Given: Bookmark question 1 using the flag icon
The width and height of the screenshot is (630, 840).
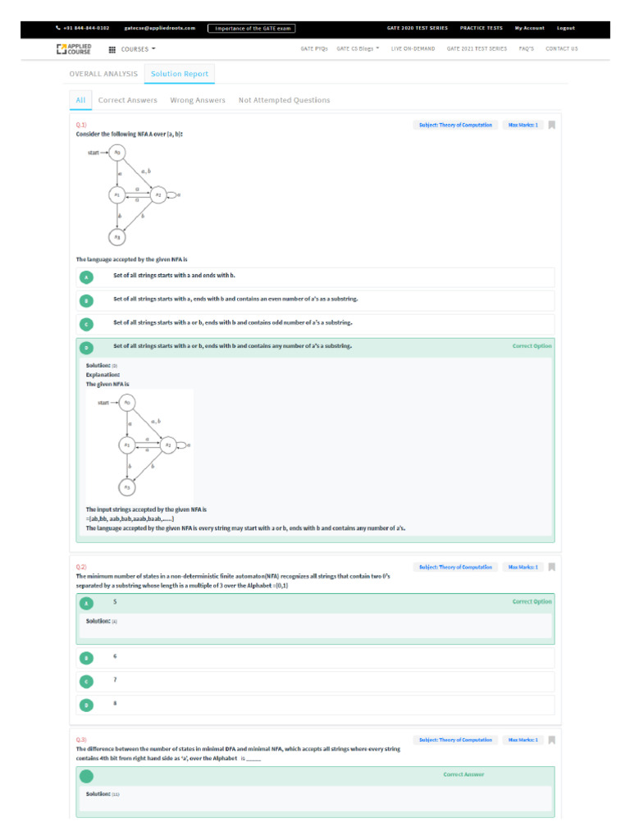Looking at the screenshot, I should (552, 125).
